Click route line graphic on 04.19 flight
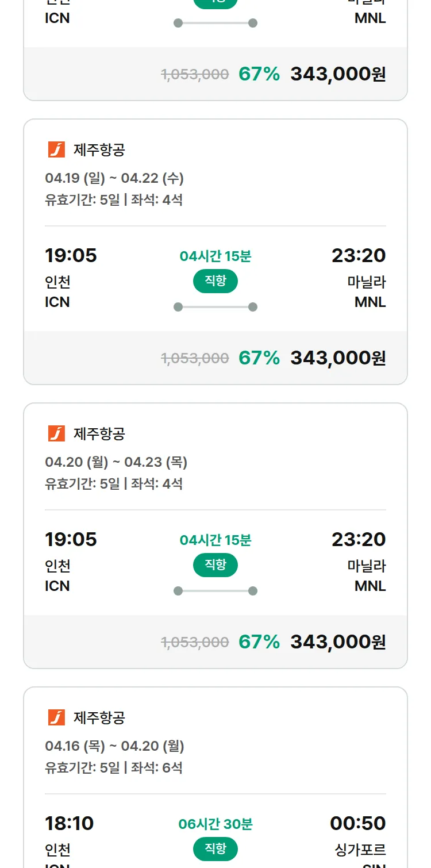This screenshot has height=868, width=431. (215, 307)
